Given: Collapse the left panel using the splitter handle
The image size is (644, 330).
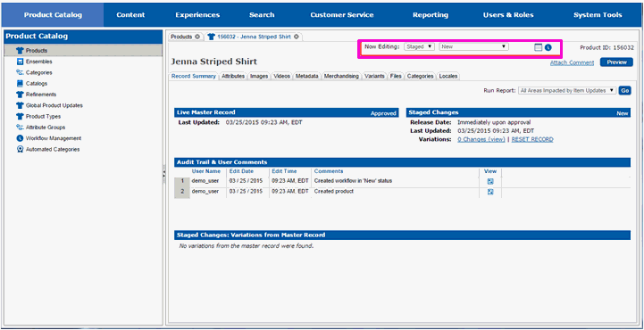Looking at the screenshot, I should pyautogui.click(x=163, y=174).
